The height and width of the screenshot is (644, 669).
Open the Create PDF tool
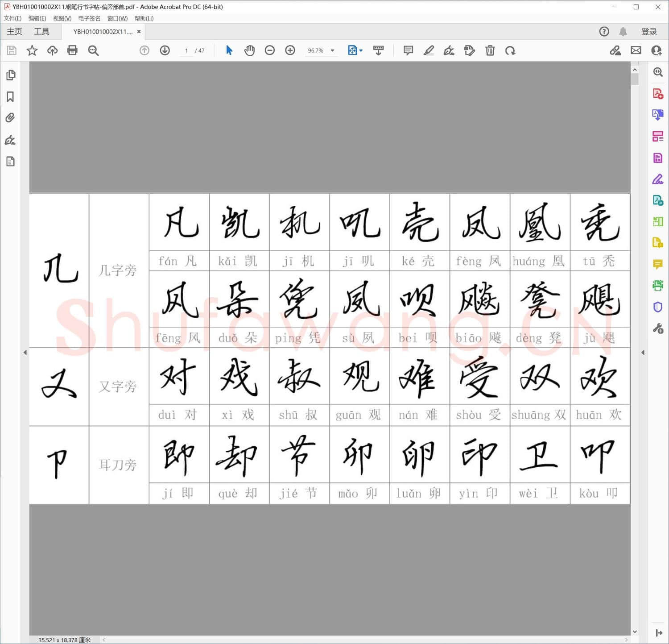[658, 94]
